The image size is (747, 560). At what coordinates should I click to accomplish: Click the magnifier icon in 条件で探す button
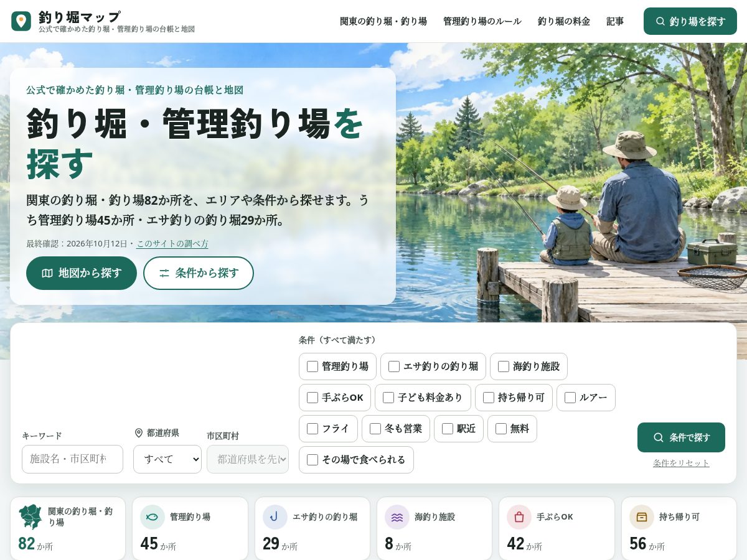click(659, 437)
